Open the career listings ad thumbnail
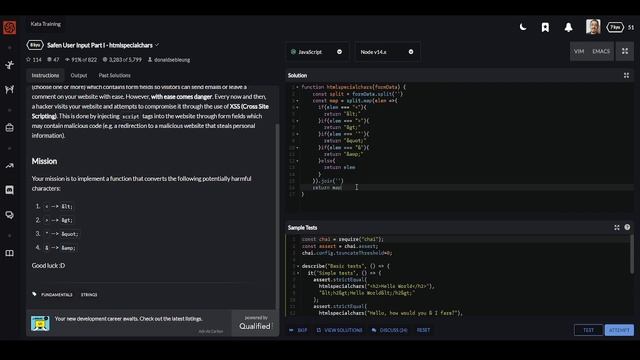 click(x=40, y=323)
